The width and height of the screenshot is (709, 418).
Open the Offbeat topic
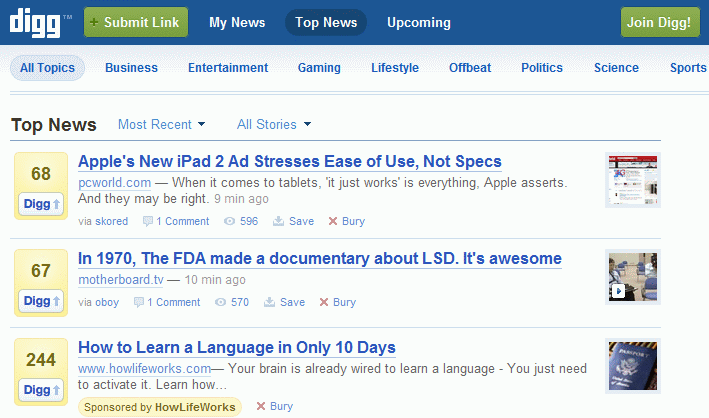coord(470,68)
